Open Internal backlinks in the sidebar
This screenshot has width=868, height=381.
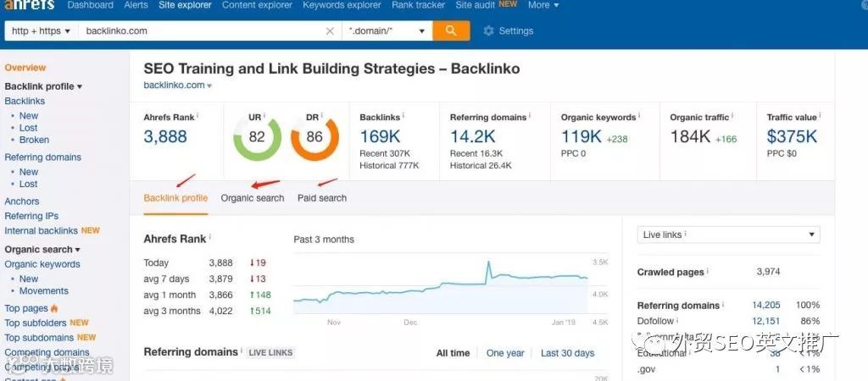(x=41, y=230)
